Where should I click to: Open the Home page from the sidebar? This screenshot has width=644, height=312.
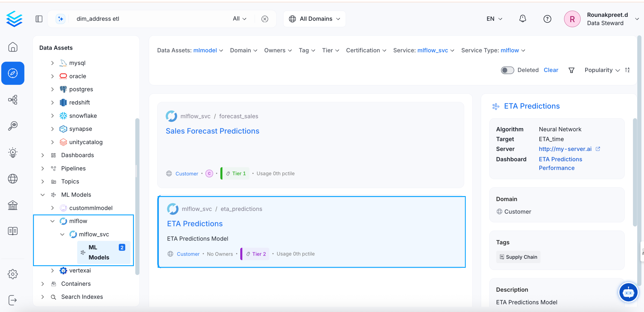pyautogui.click(x=13, y=47)
